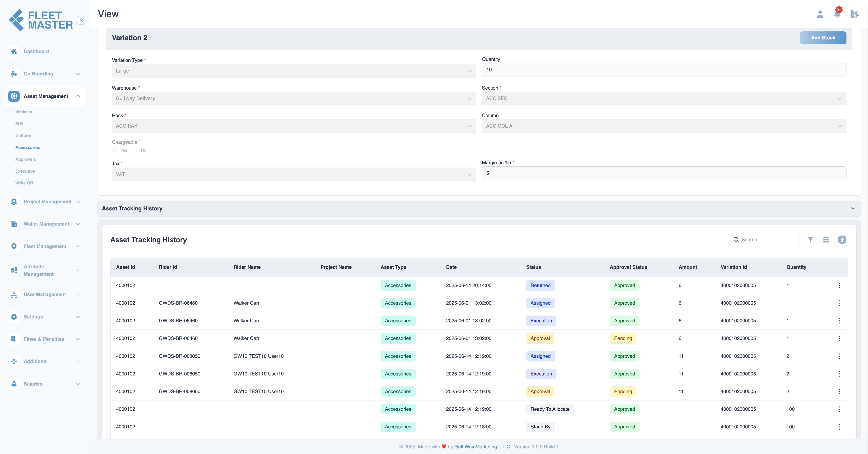Open the Approvals submenu item

click(25, 159)
